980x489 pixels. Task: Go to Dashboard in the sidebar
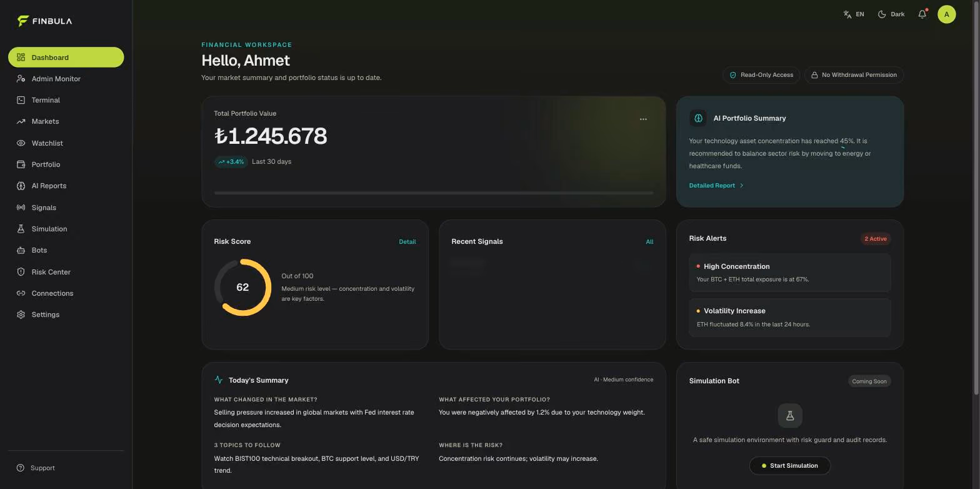pos(66,58)
